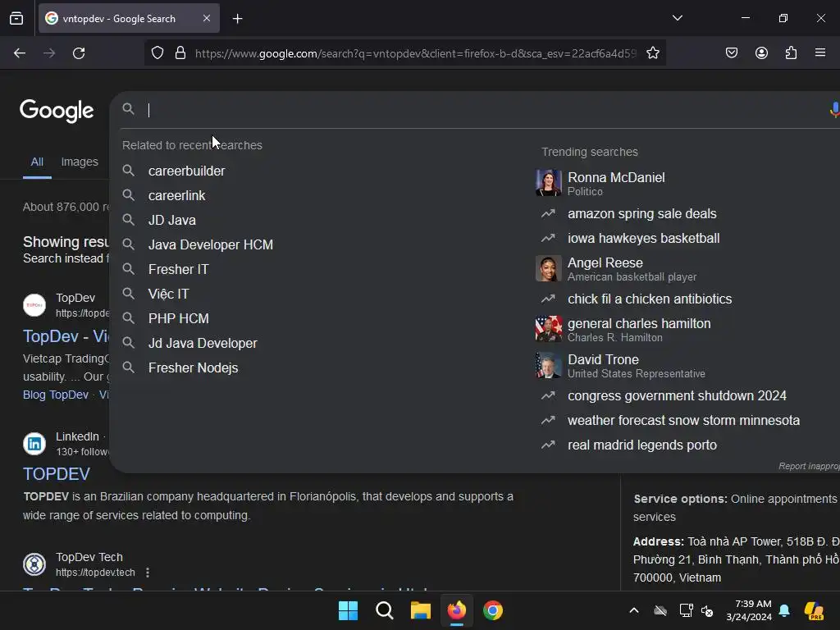Image resolution: width=840 pixels, height=630 pixels.
Task: Open Firefox account icon
Action: pyautogui.click(x=761, y=53)
